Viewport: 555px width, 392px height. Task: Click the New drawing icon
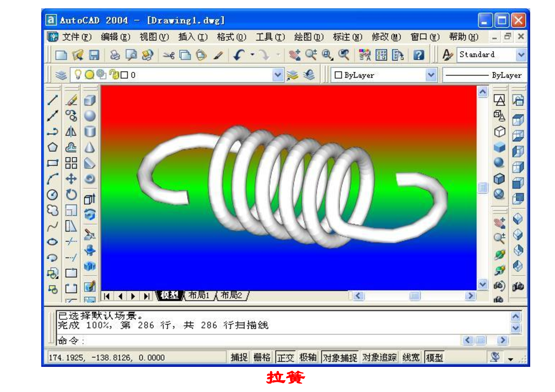(x=61, y=55)
